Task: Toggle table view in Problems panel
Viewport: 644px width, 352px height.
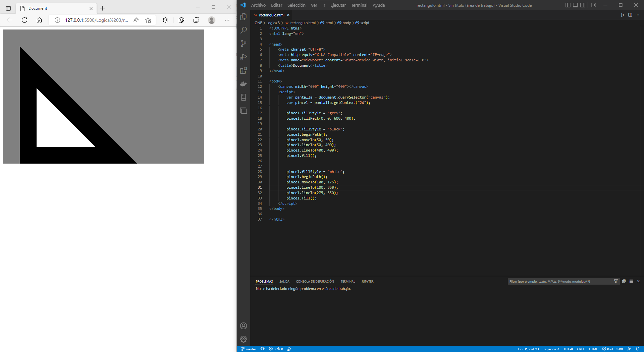Action: pos(631,281)
